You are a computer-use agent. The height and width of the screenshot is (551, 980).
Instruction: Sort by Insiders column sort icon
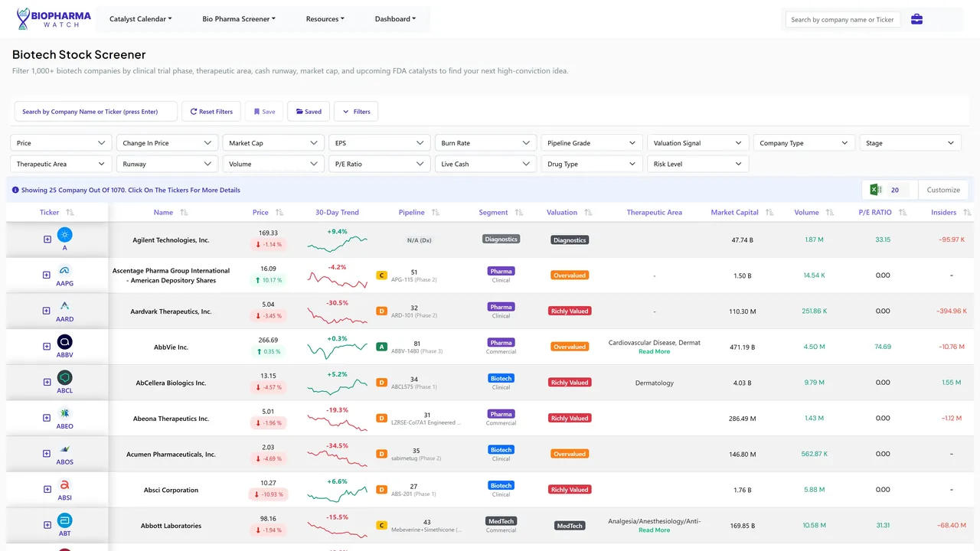968,213
